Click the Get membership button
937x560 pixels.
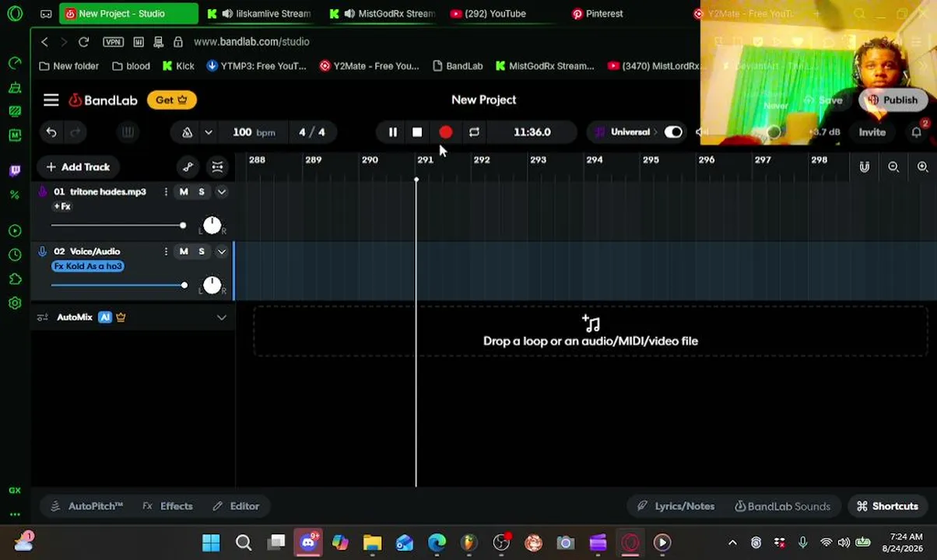point(171,100)
